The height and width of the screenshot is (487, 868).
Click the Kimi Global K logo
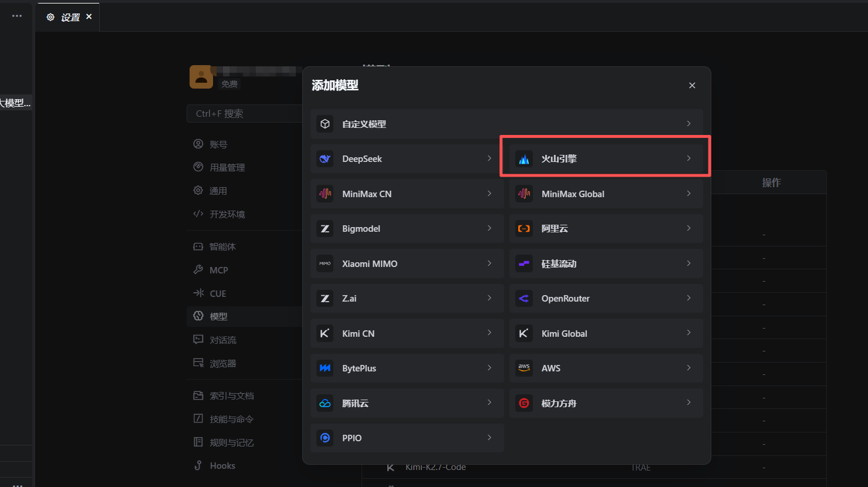tap(524, 333)
